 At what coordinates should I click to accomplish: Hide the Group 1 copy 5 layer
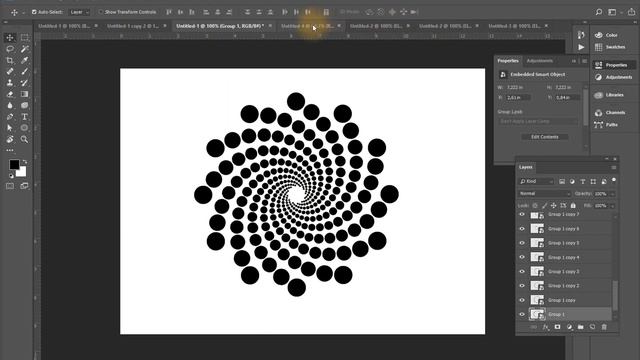[x=522, y=243]
